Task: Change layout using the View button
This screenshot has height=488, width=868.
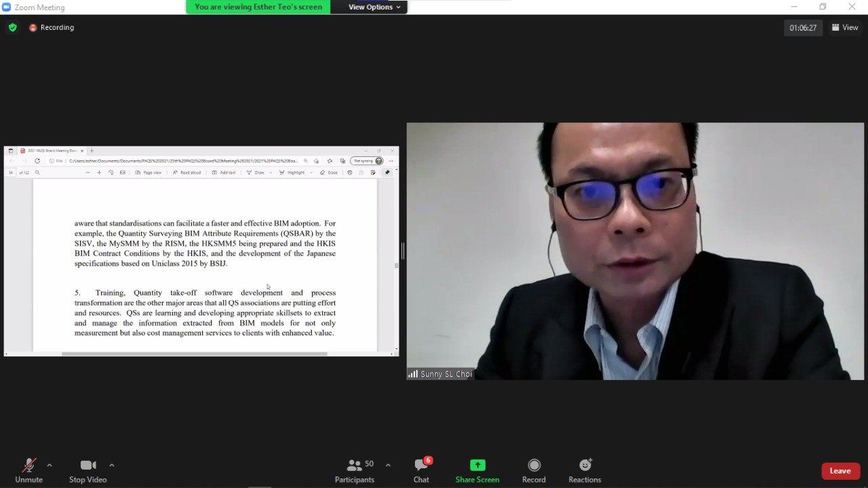Action: click(x=845, y=28)
